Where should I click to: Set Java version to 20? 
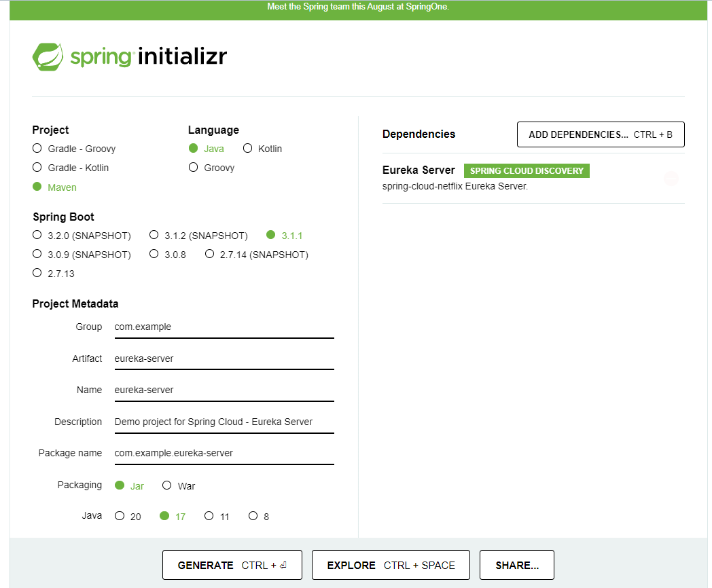[128, 516]
